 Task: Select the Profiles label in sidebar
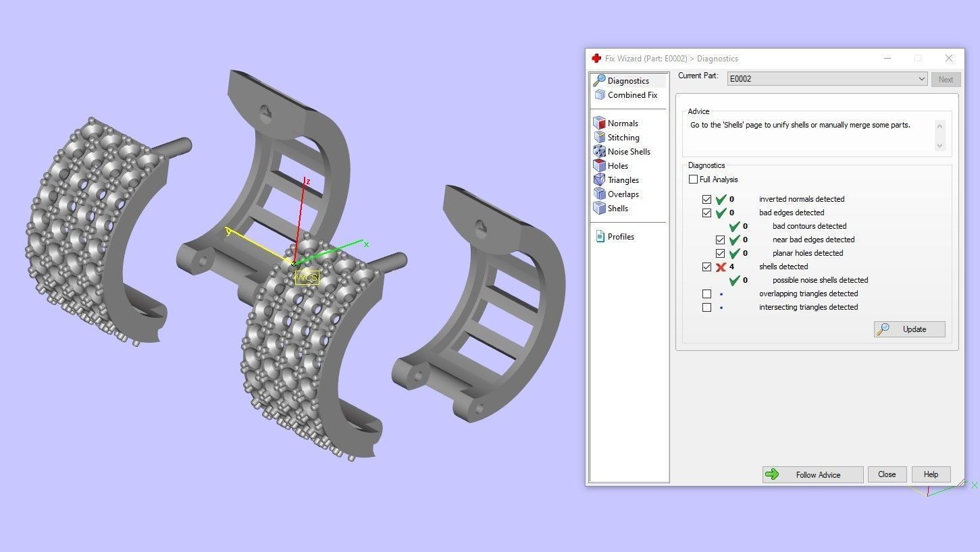pos(621,236)
